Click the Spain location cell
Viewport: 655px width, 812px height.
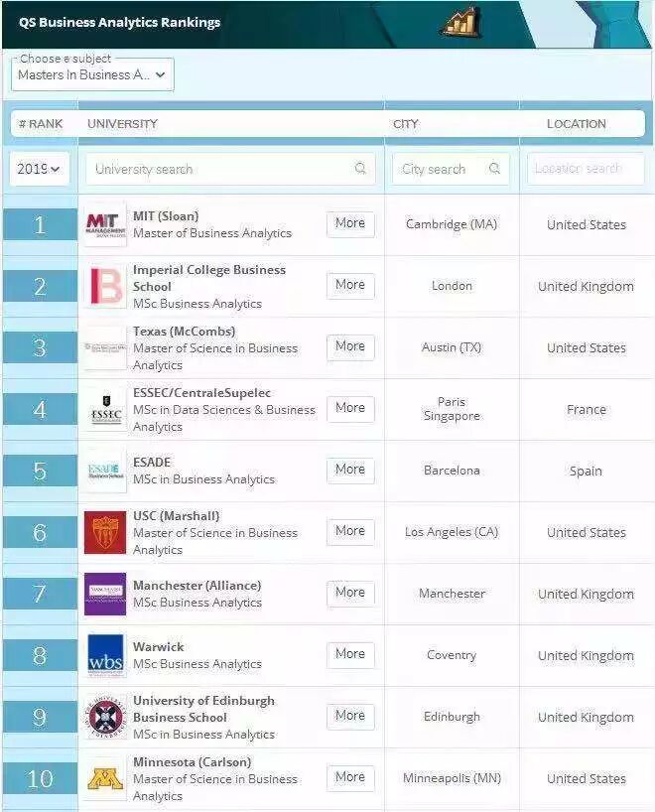[x=587, y=472]
